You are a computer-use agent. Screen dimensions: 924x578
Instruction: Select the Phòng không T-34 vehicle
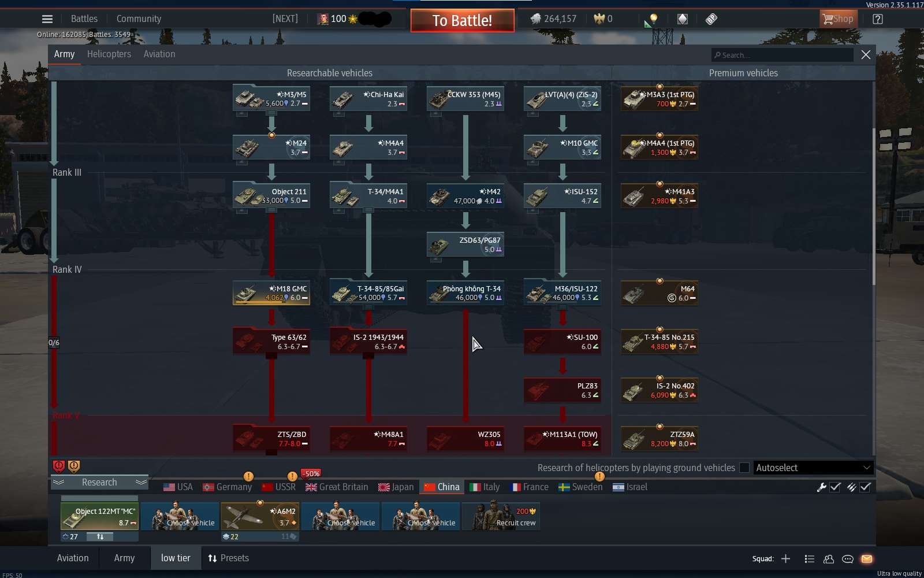point(465,293)
